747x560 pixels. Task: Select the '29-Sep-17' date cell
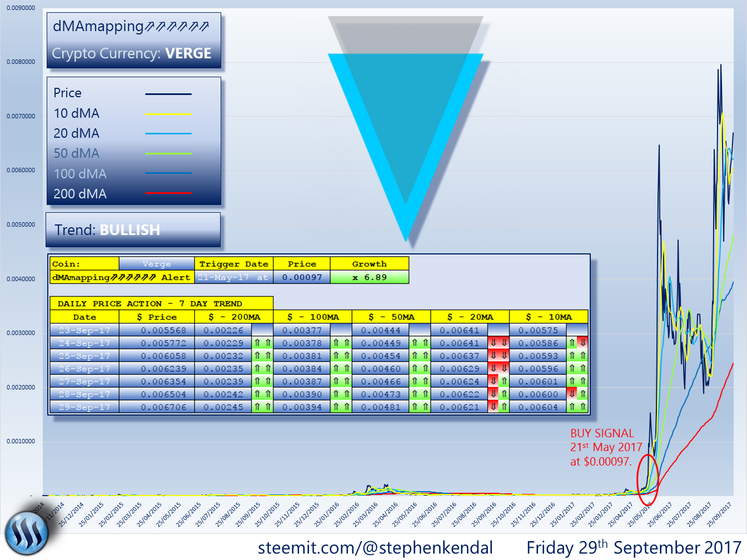[84, 407]
